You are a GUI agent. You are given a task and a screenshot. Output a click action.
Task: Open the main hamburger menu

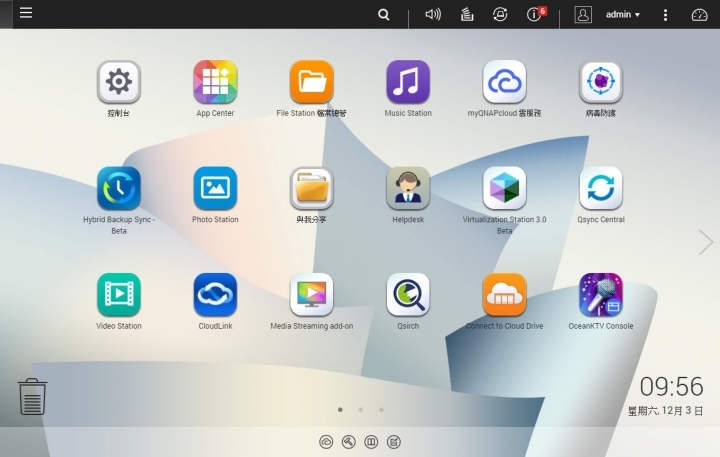[x=26, y=12]
